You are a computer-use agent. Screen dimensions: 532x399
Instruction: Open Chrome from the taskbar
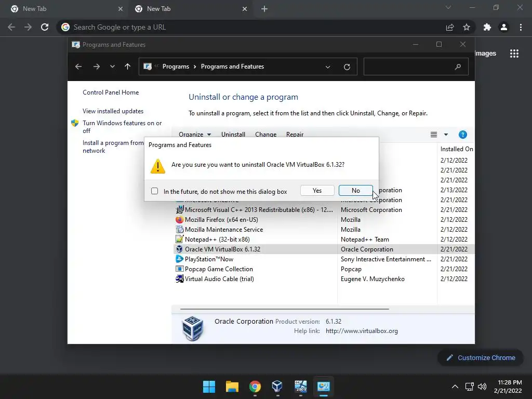[255, 387]
